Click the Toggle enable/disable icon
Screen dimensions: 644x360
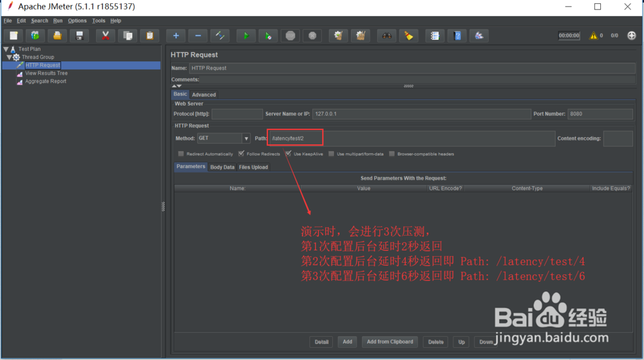[220, 35]
